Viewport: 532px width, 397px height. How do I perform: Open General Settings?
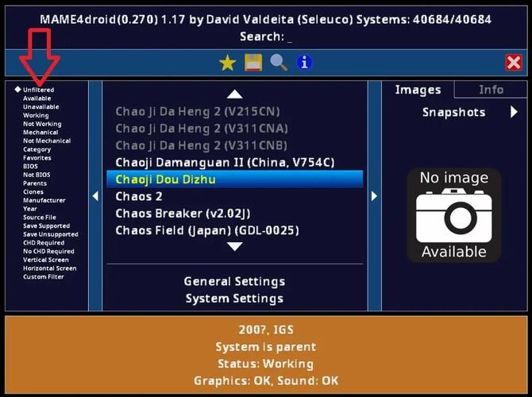click(234, 281)
